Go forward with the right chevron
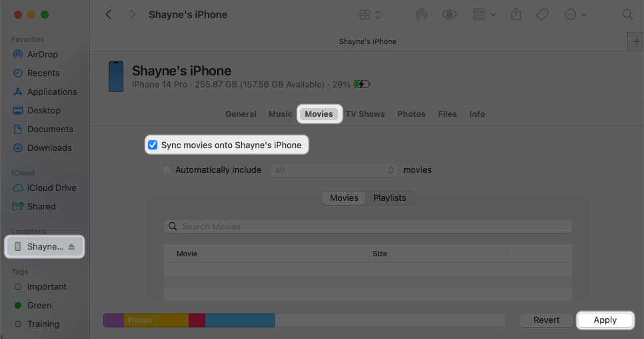 coord(132,15)
